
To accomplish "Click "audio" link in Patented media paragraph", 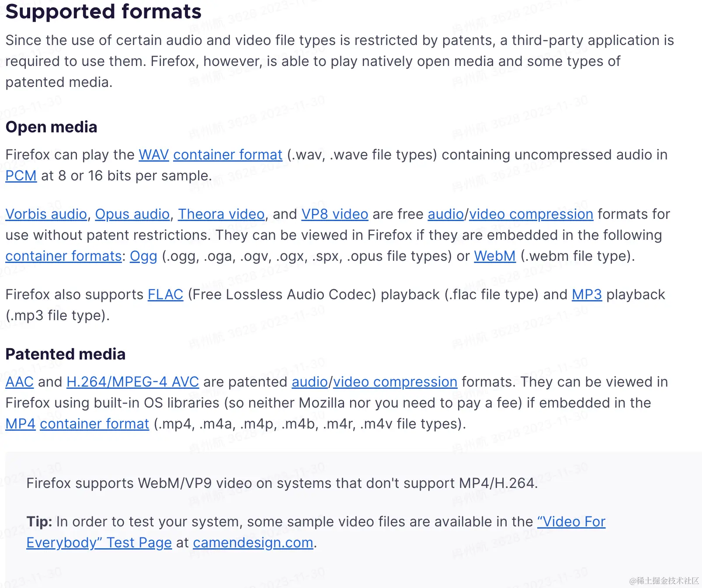I will [310, 382].
